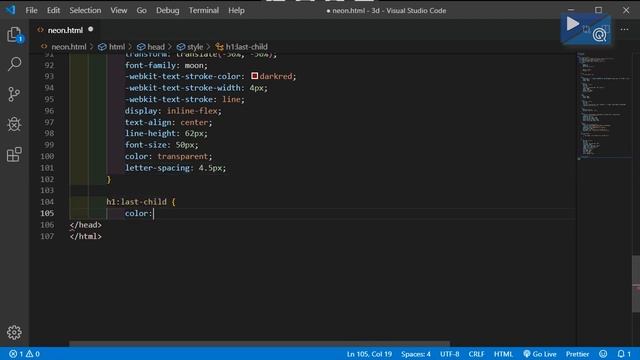Click the warnings count in status bar

[x=33, y=354]
